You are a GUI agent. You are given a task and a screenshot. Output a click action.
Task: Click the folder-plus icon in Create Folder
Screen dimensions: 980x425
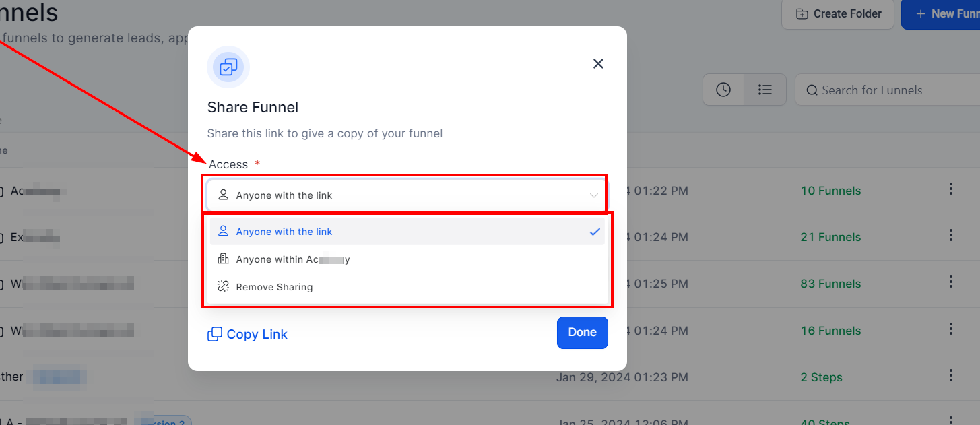point(802,14)
